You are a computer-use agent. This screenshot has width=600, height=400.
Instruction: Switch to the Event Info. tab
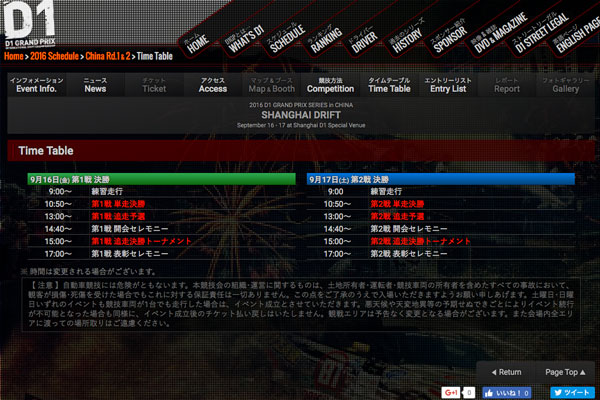click(x=35, y=84)
